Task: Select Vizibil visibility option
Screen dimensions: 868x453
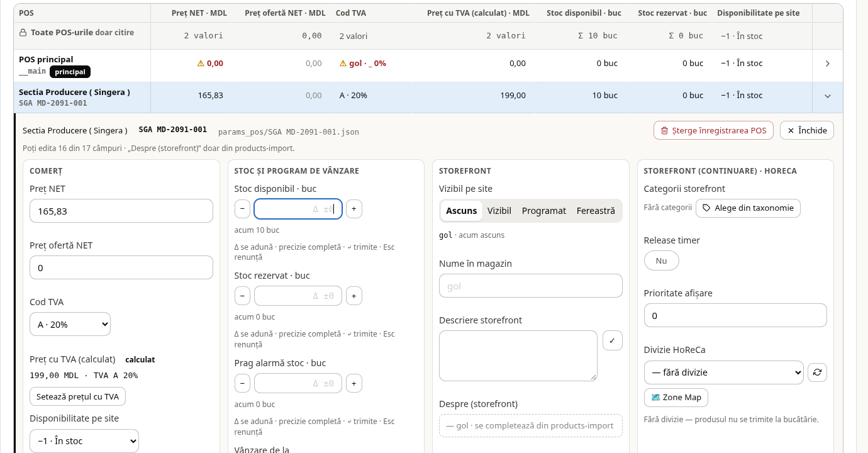Action: 499,211
